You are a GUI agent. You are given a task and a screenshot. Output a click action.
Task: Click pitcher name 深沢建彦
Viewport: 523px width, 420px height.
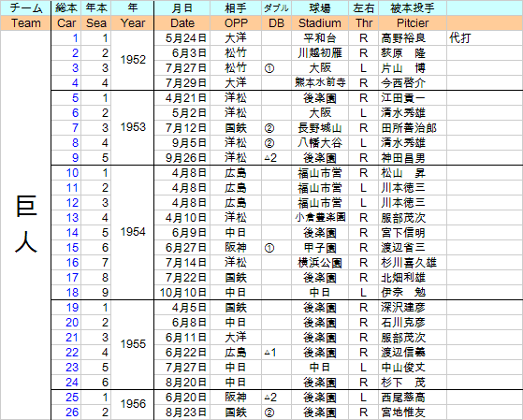click(x=403, y=308)
